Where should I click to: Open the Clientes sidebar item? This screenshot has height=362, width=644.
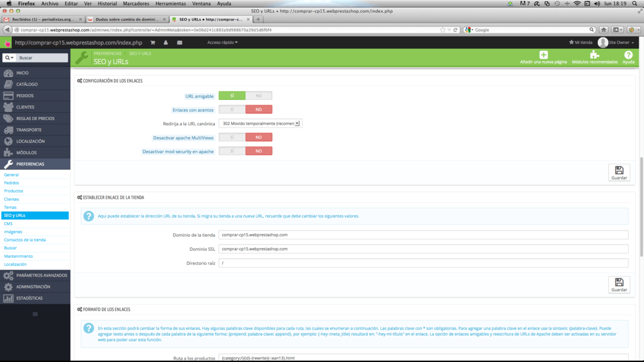(x=35, y=107)
